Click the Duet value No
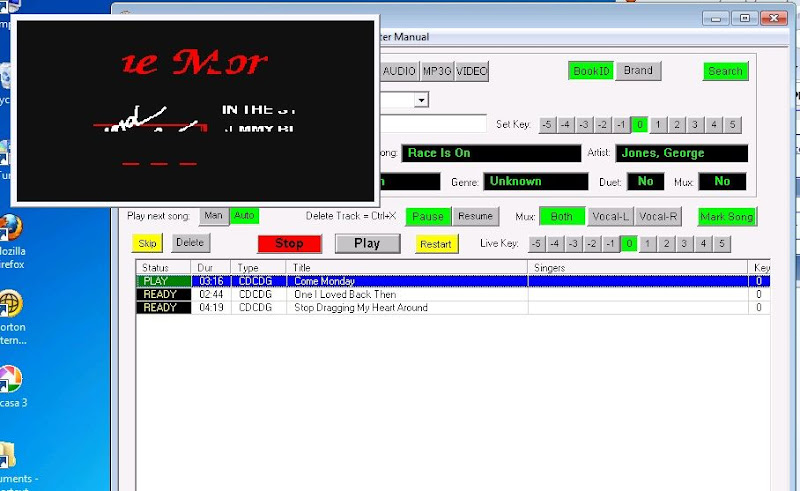 tap(645, 181)
